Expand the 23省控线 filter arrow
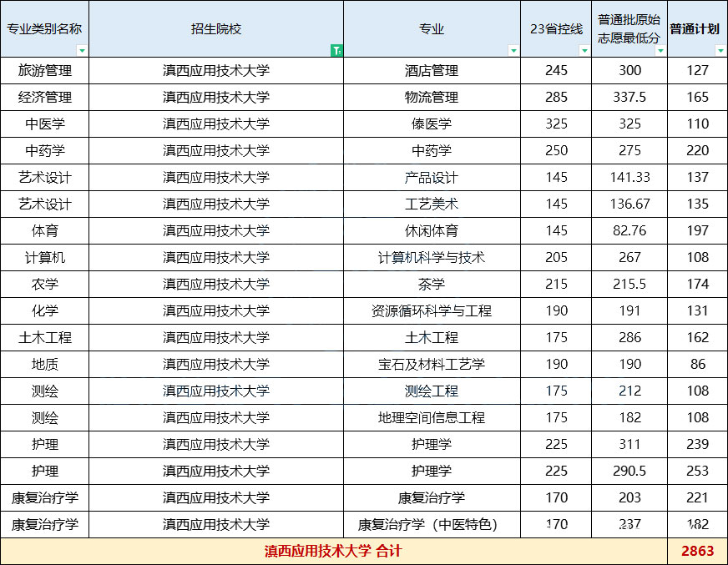 (x=584, y=51)
